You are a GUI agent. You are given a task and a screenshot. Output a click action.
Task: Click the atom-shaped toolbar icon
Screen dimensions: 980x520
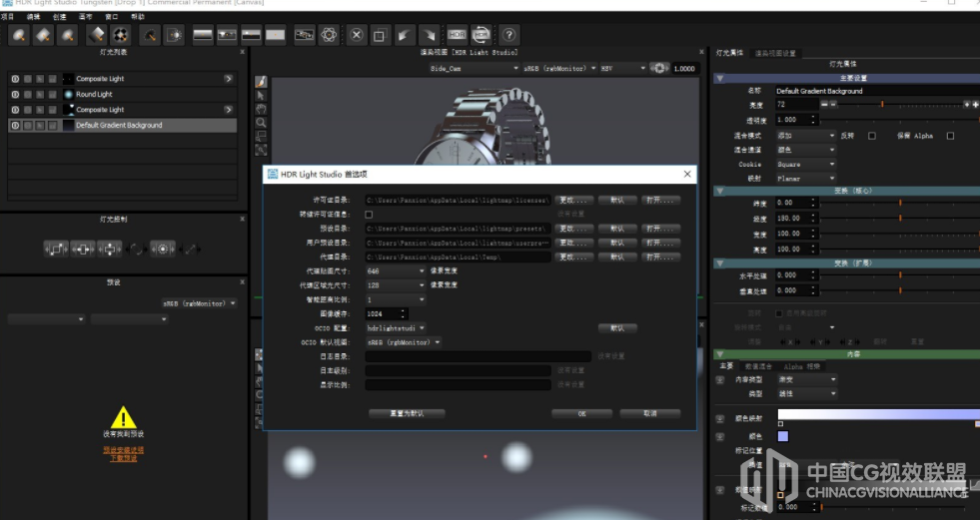329,35
